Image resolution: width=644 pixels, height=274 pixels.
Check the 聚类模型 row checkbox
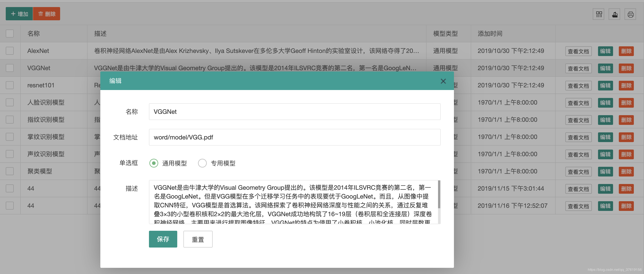[x=10, y=171]
